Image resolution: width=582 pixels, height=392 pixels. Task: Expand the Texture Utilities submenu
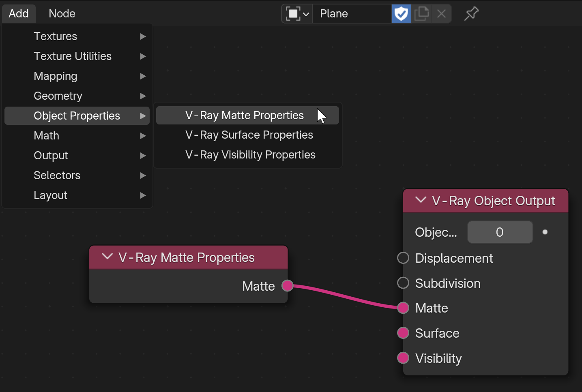pos(77,56)
